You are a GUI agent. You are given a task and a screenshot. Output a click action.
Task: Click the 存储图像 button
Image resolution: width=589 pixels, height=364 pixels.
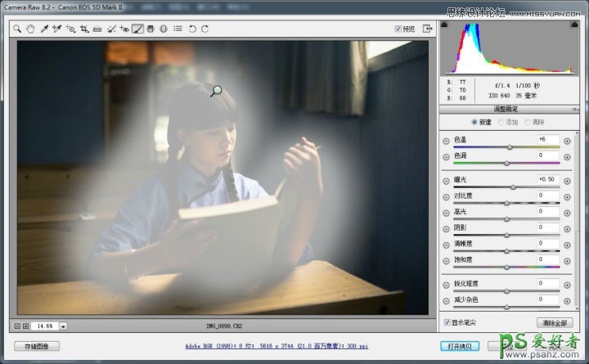(x=37, y=347)
